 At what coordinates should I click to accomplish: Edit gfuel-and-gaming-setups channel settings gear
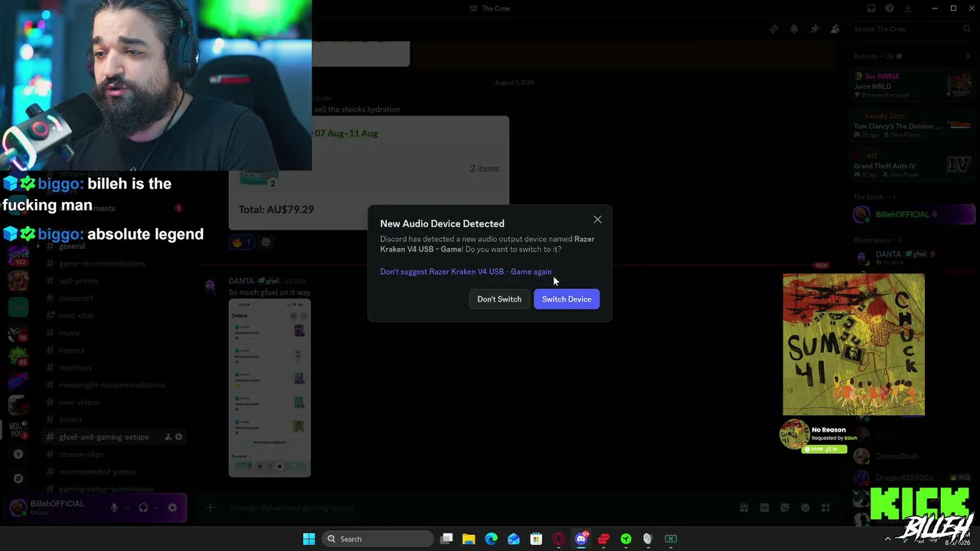179,437
